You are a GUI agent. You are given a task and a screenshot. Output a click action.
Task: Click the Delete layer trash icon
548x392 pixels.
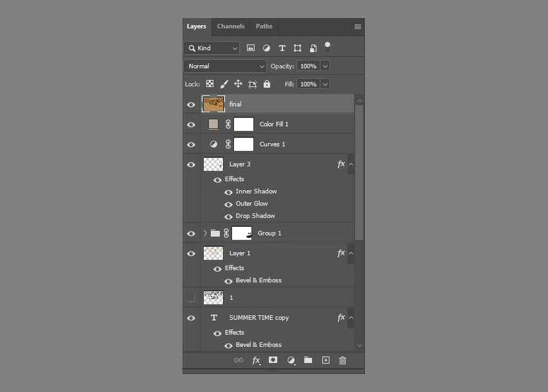pos(342,360)
